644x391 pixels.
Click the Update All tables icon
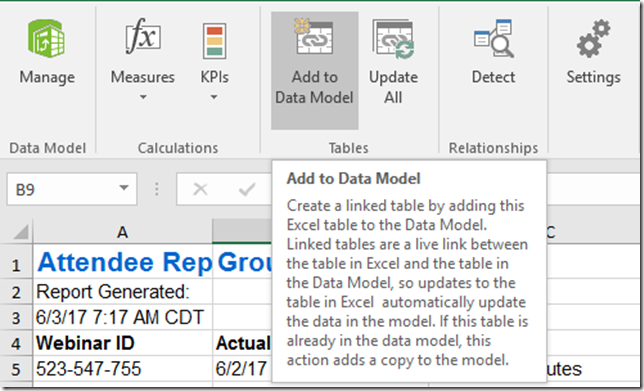pyautogui.click(x=393, y=39)
